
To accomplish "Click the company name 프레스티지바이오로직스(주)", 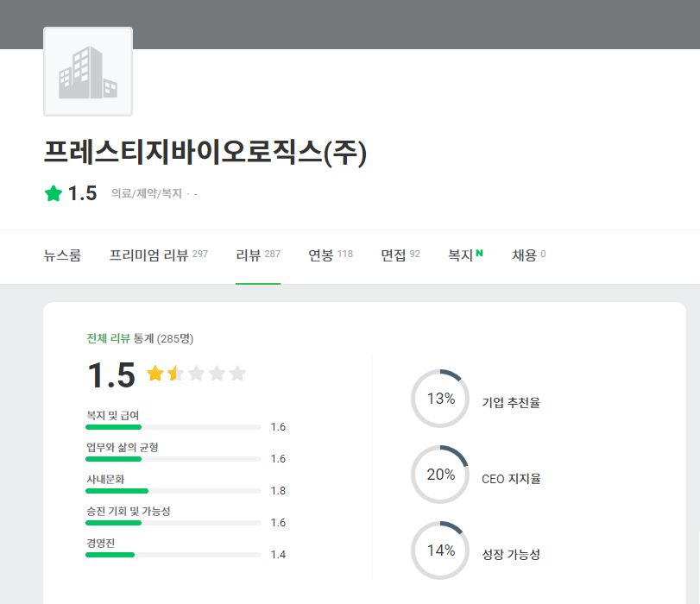I will (205, 152).
